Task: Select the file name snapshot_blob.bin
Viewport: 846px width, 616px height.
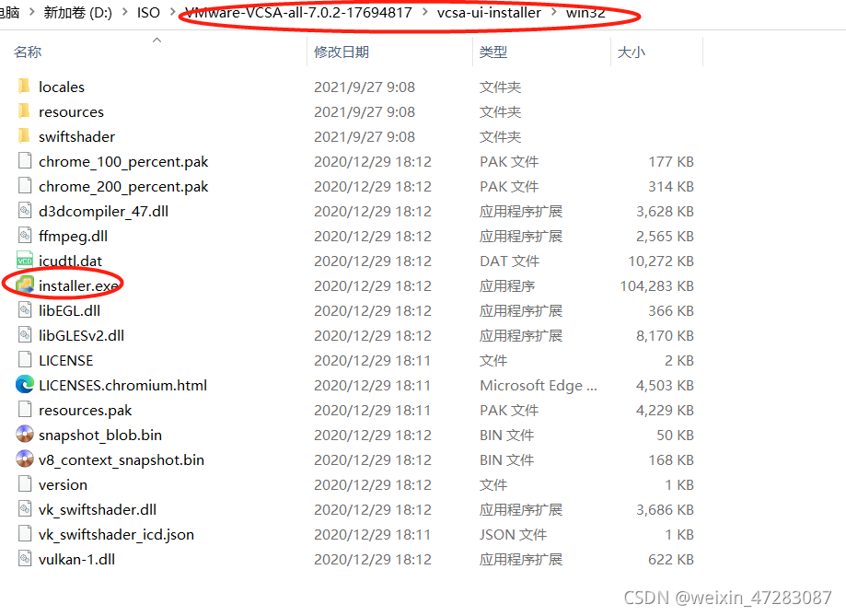Action: coord(100,435)
